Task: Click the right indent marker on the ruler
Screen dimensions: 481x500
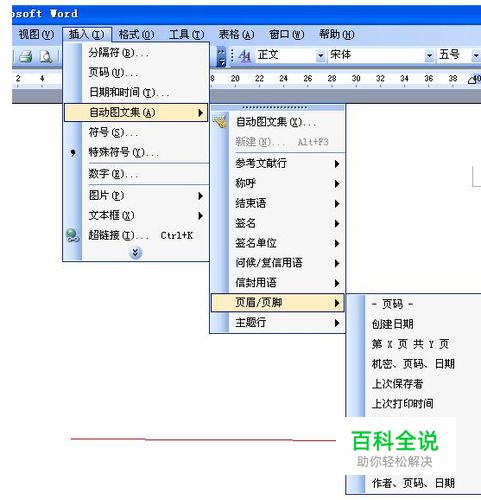Action: coord(472,80)
